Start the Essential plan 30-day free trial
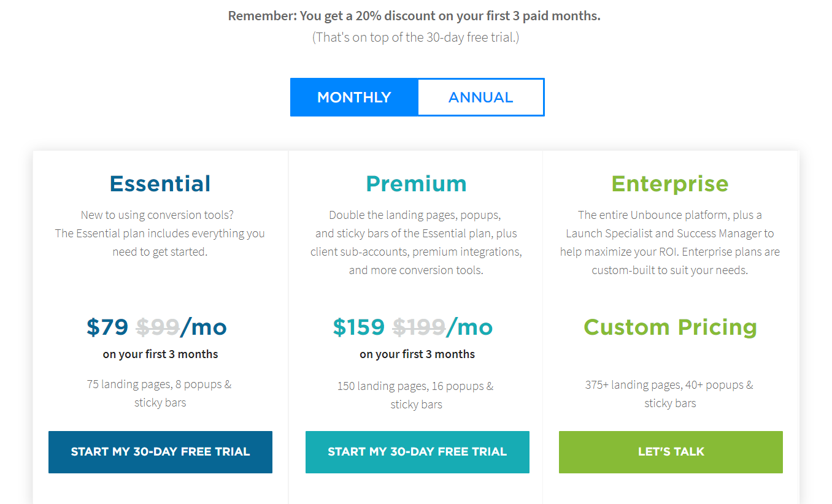This screenshot has height=504, width=832. (160, 451)
